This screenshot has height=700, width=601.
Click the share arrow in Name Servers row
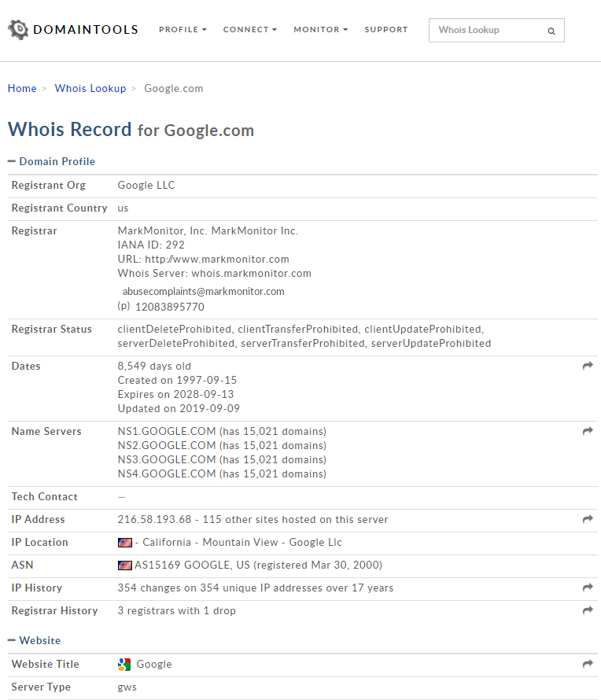pyautogui.click(x=588, y=432)
